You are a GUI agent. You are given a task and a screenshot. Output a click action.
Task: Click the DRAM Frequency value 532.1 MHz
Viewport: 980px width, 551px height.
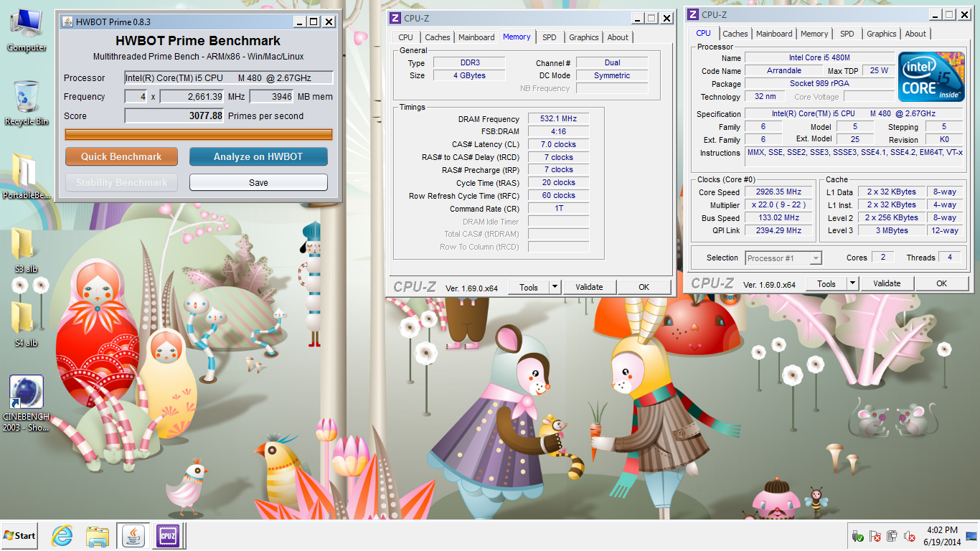(x=558, y=118)
